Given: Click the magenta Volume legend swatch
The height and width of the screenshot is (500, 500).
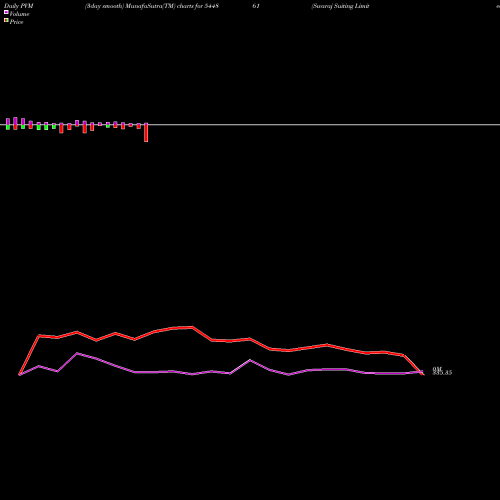Looking at the screenshot, I should click(6, 12).
